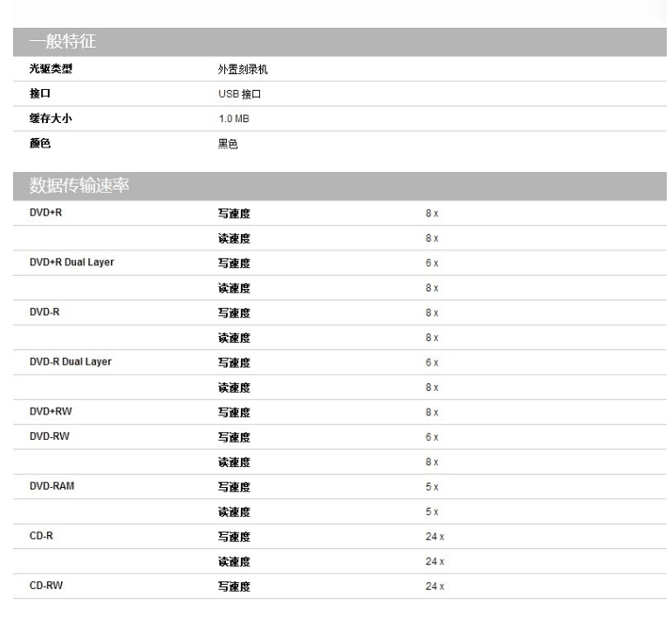Viewport: 672px width, 631px height.
Task: Select the CD-R format label
Action: [x=41, y=536]
